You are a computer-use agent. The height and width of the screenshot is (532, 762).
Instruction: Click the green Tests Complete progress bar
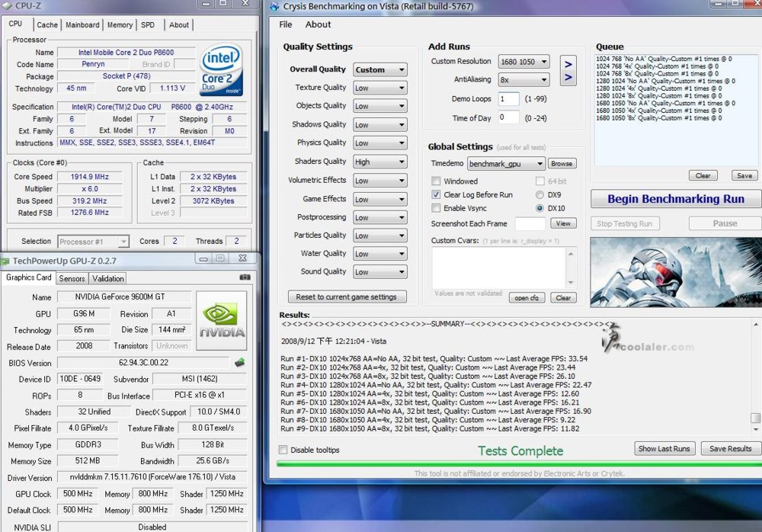[519, 464]
